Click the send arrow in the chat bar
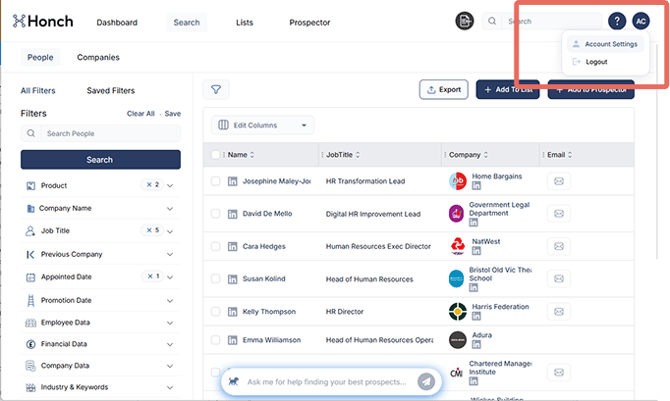 427,382
